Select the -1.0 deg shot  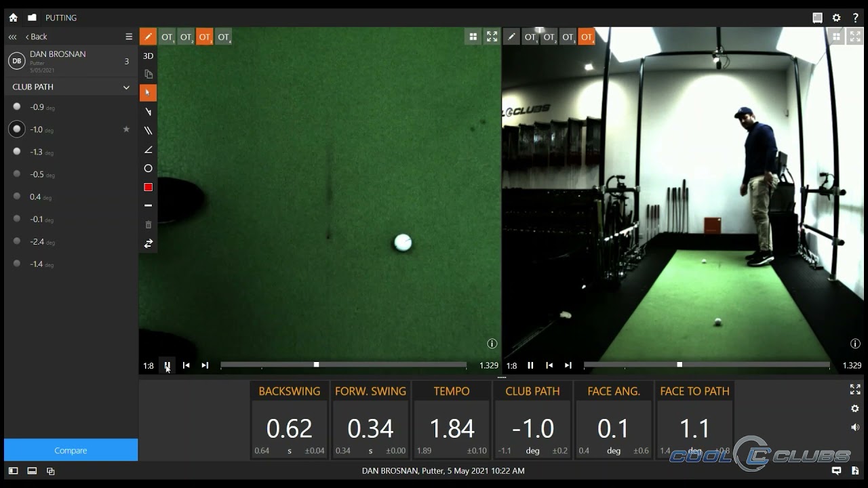(71, 129)
